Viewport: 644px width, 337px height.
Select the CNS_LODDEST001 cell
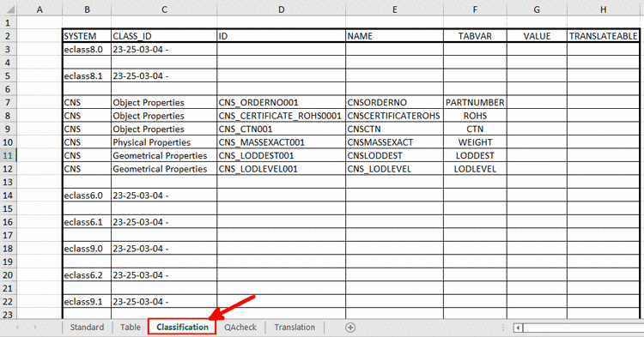click(282, 156)
